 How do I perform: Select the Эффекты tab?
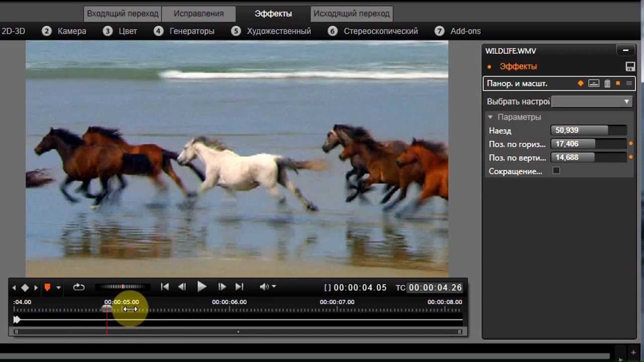pos(273,14)
